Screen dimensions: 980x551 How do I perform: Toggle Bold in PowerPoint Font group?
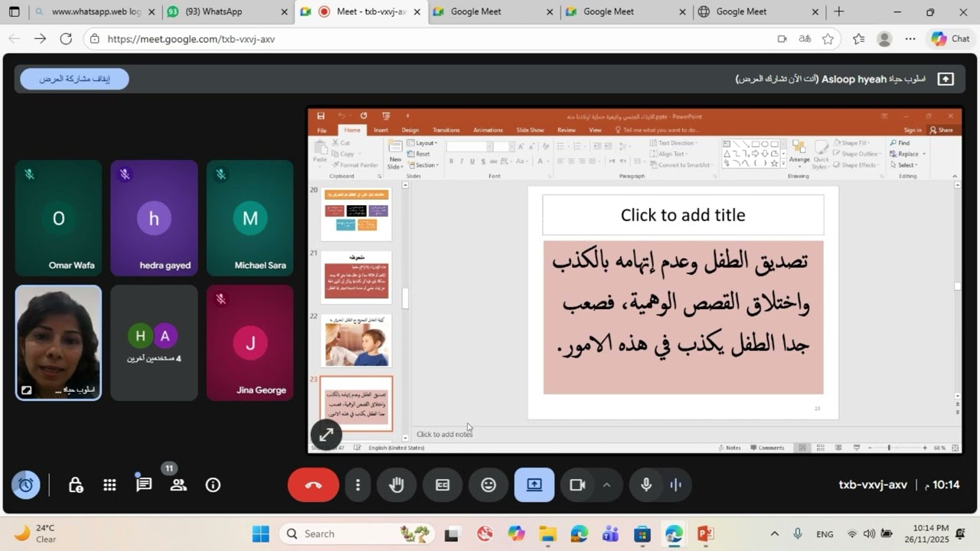click(451, 161)
